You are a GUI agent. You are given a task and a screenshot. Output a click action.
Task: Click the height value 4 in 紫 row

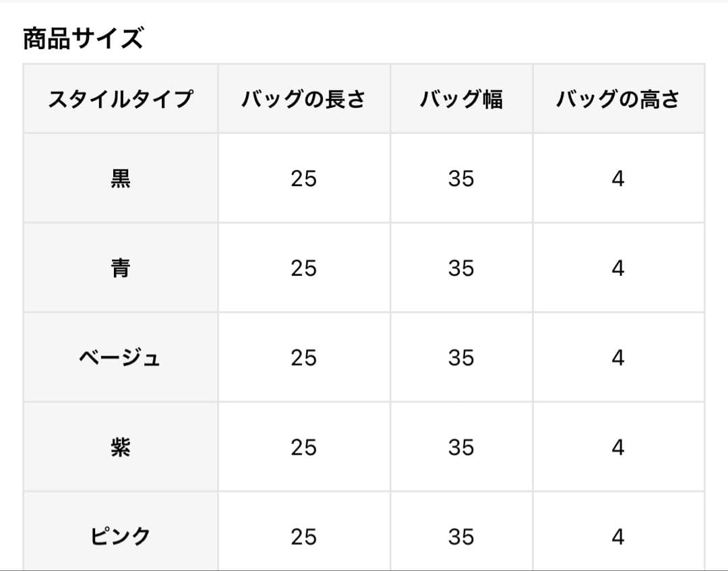(618, 448)
